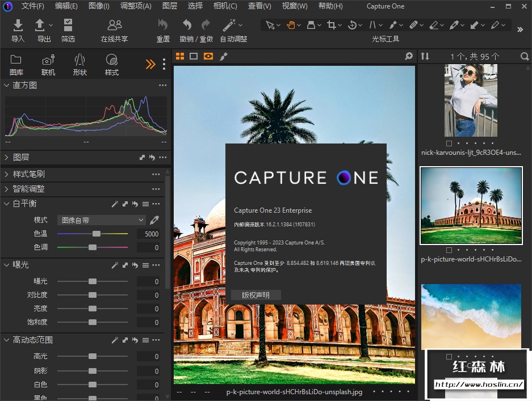Open the 相机(C) menu
The width and height of the screenshot is (532, 401).
(225, 6)
